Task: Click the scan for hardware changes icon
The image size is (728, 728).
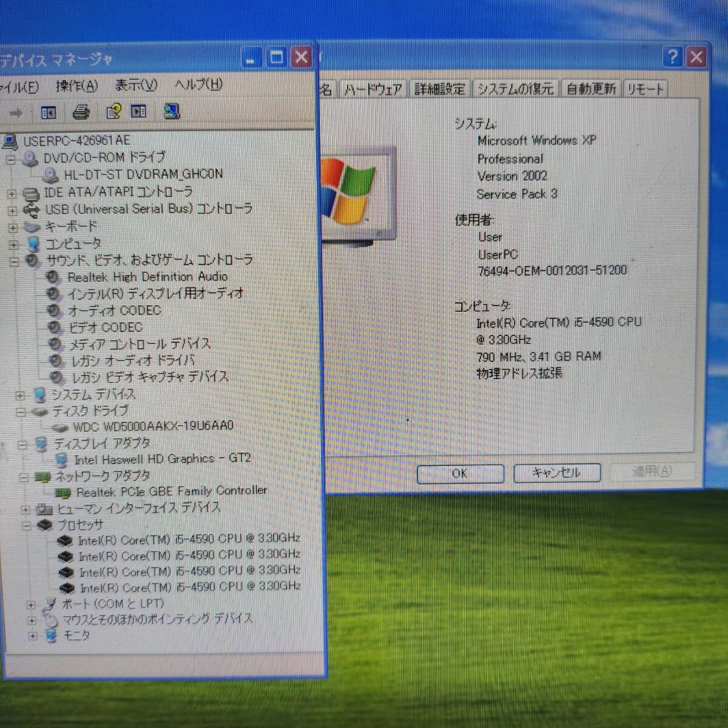Action: pos(172,111)
